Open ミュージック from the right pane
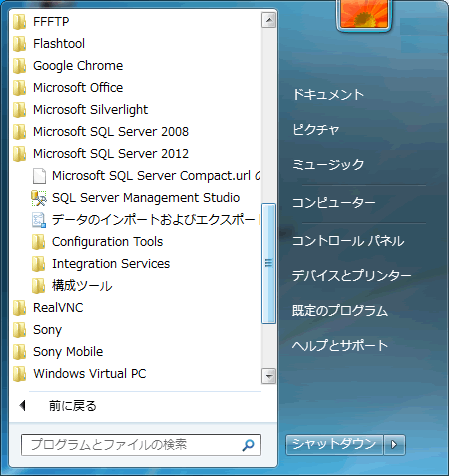The height and width of the screenshot is (476, 449). (328, 165)
